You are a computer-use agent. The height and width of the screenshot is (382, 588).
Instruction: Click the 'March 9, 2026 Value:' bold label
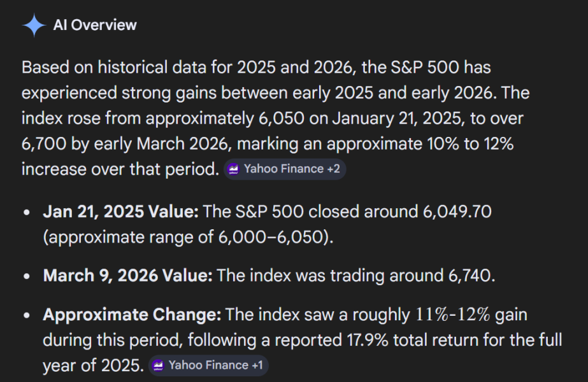pos(127,276)
